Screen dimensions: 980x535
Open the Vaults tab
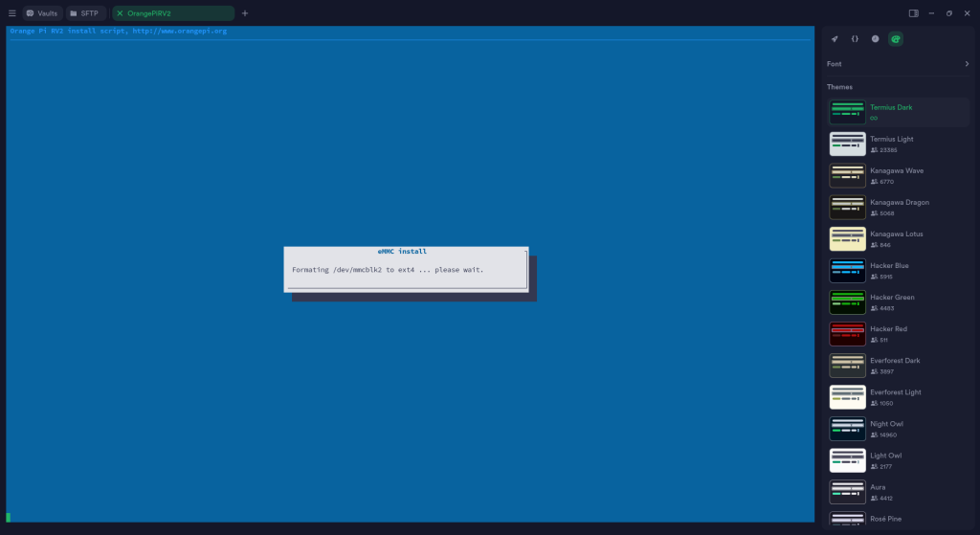(x=42, y=13)
